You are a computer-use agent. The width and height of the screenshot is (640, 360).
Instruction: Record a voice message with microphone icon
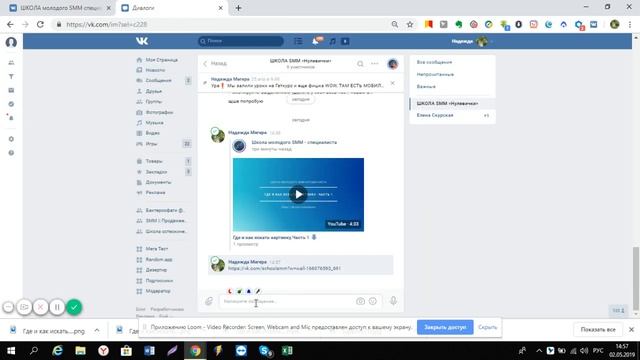pos(393,301)
